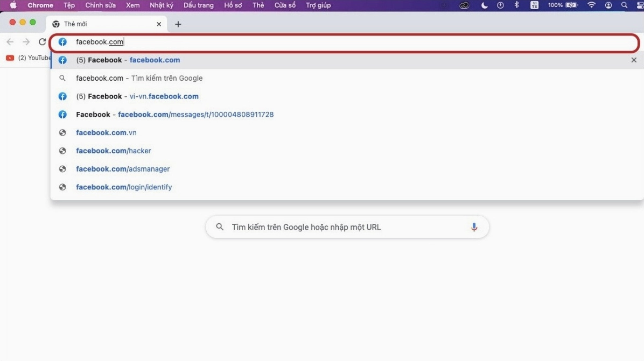This screenshot has height=361, width=644.
Task: Select the Vietnamese input source icon
Action: coord(534,5)
